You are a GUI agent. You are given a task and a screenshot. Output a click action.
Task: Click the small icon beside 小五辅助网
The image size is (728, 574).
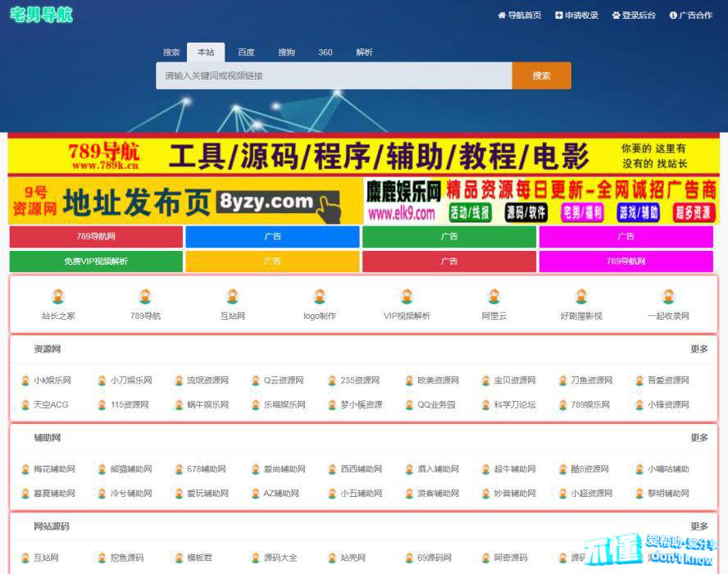click(x=332, y=493)
